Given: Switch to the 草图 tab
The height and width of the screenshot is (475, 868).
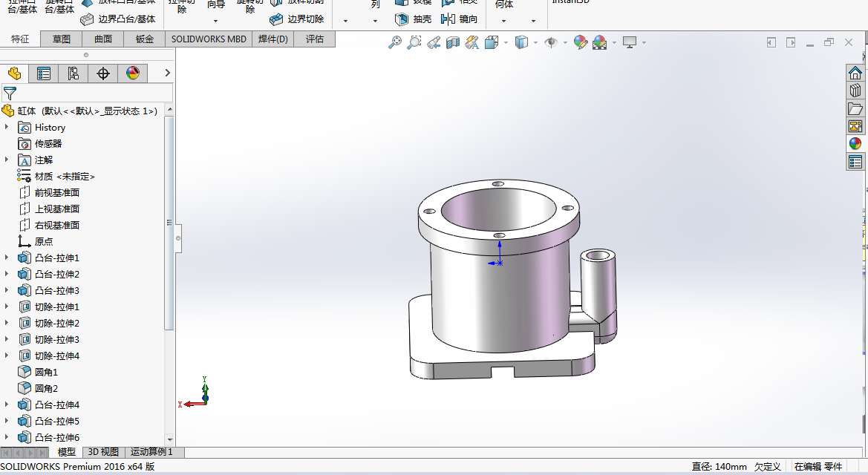Looking at the screenshot, I should point(62,39).
